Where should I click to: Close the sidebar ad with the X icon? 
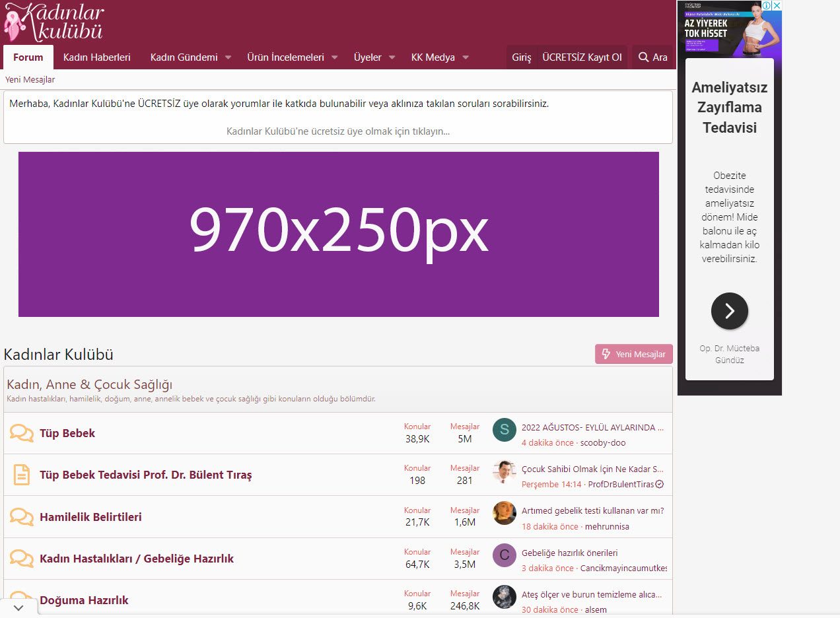click(x=777, y=5)
